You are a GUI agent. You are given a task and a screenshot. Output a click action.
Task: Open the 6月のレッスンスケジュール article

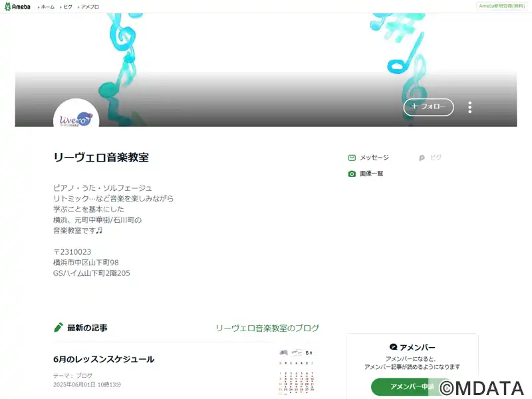tap(104, 359)
